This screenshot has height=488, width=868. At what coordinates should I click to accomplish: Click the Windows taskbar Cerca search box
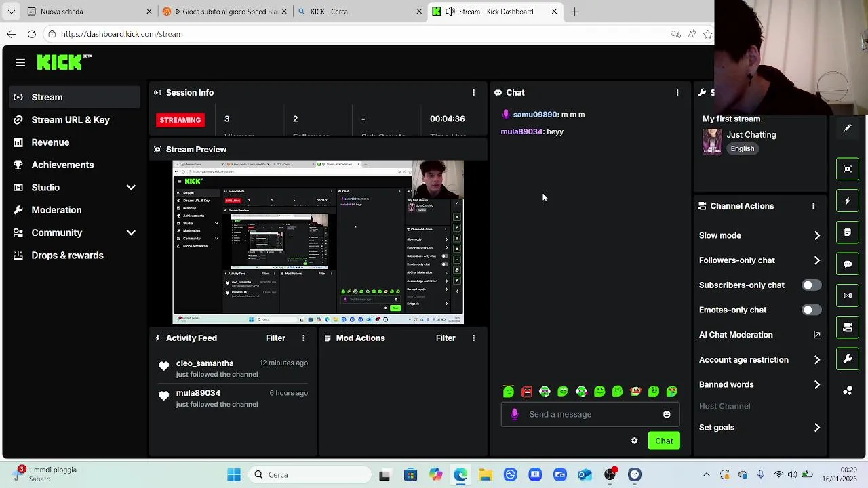(x=309, y=474)
